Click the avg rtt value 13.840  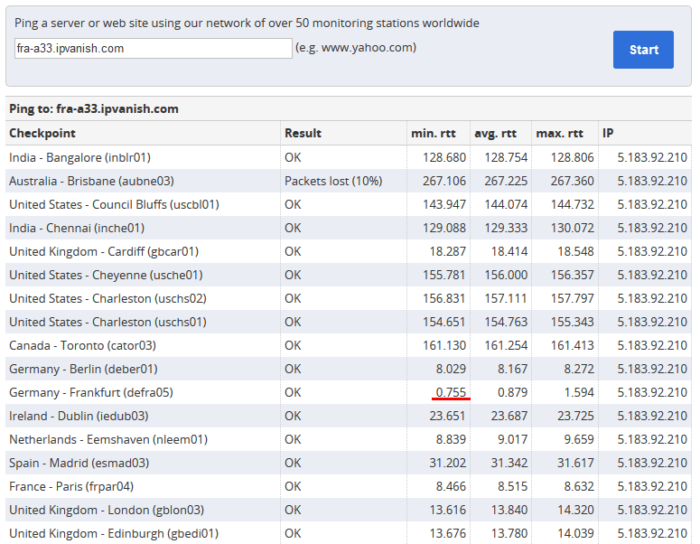pyautogui.click(x=509, y=510)
